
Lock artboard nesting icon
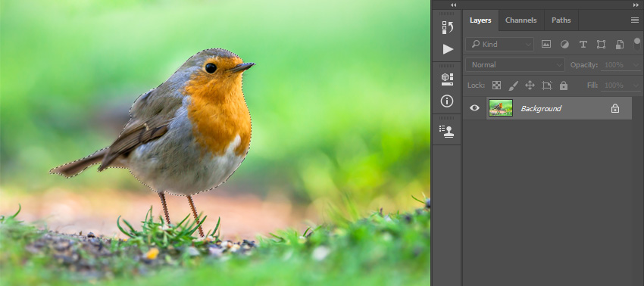point(547,85)
